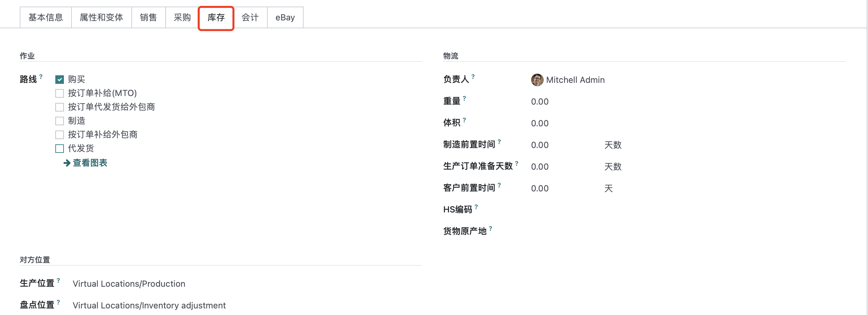Check the 代发货 route option

(x=60, y=148)
